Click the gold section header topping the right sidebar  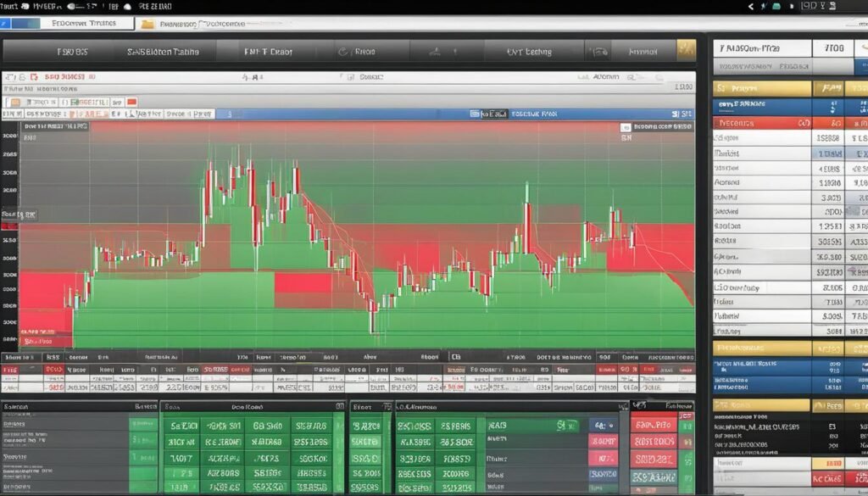click(762, 88)
